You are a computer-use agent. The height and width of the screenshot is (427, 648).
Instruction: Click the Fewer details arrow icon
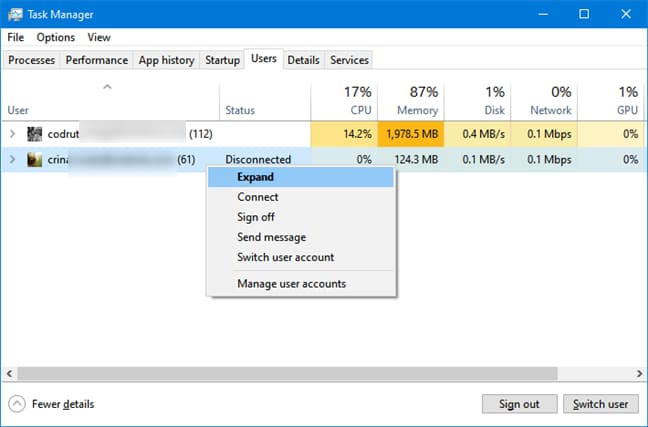click(17, 404)
